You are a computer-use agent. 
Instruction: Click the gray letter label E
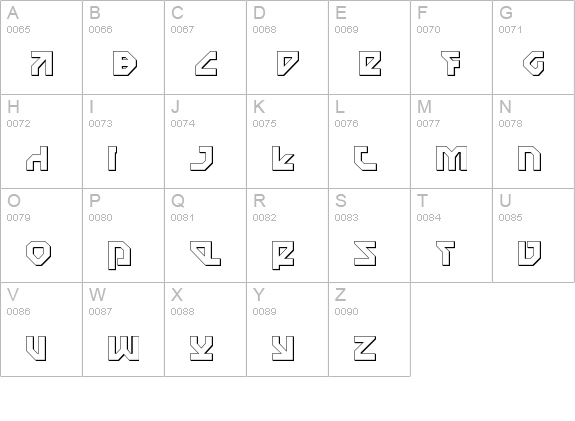pyautogui.click(x=341, y=13)
